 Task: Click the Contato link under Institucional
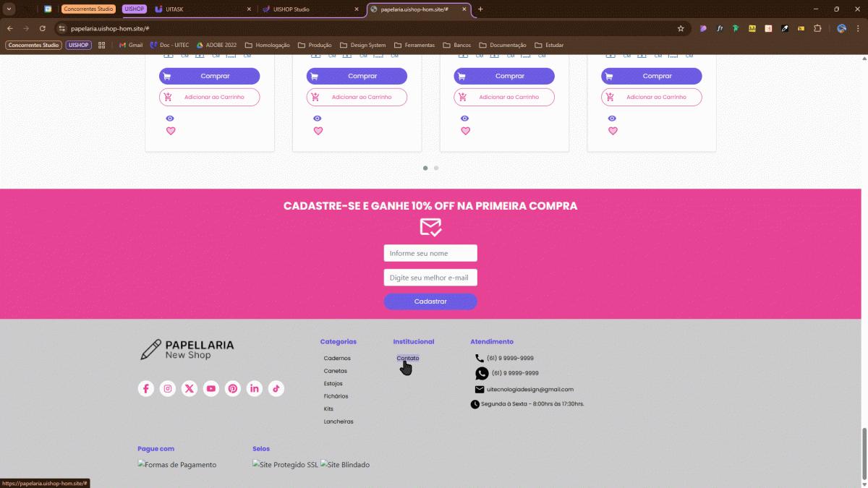[x=407, y=358]
